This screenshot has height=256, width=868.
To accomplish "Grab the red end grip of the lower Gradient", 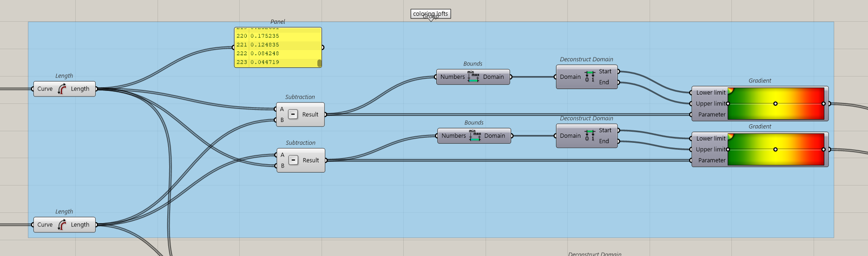I will pos(823,150).
